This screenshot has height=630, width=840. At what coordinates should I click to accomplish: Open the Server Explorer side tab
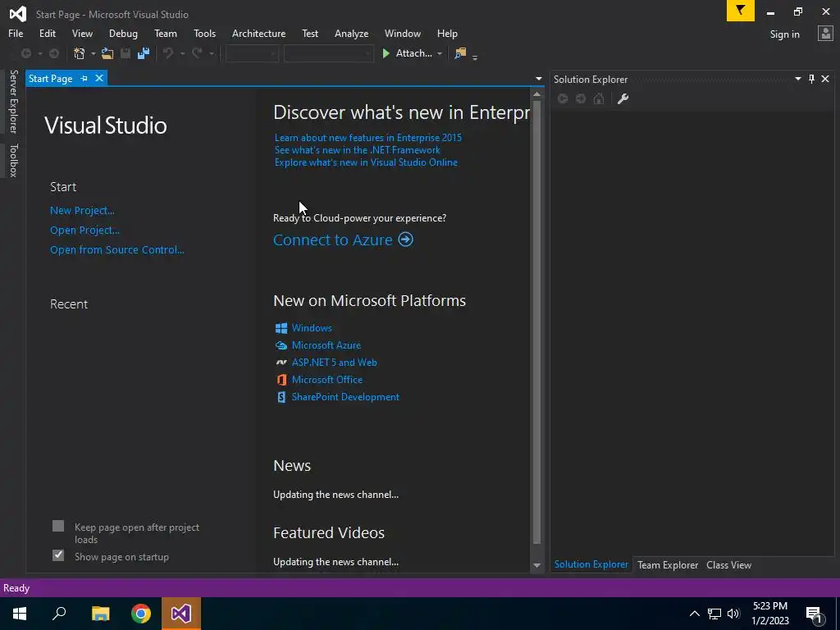click(x=13, y=101)
